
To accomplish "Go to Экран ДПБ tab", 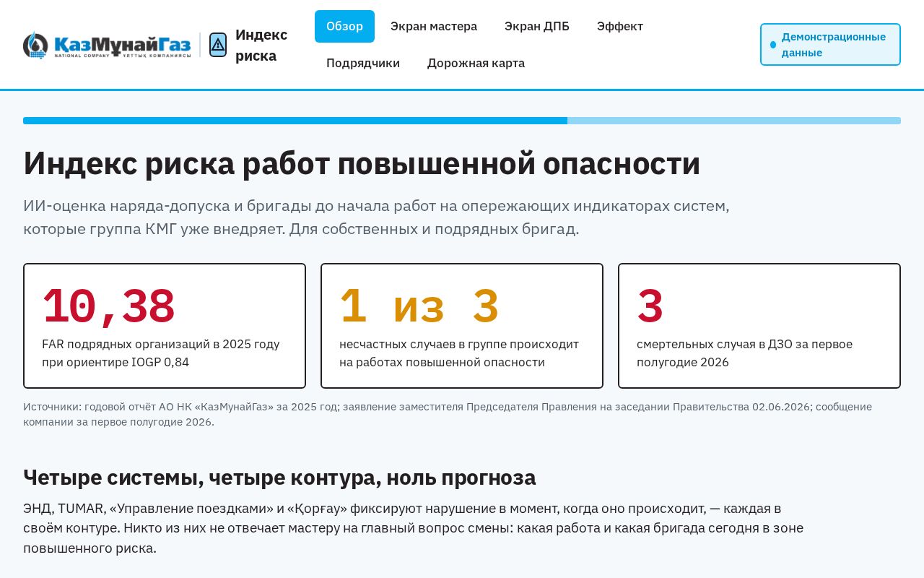I will (537, 27).
